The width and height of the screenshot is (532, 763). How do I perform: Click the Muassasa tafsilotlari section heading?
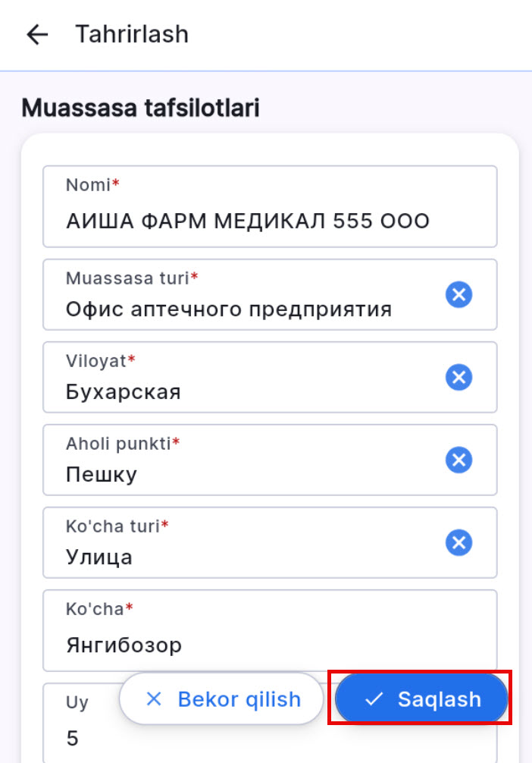click(x=140, y=108)
